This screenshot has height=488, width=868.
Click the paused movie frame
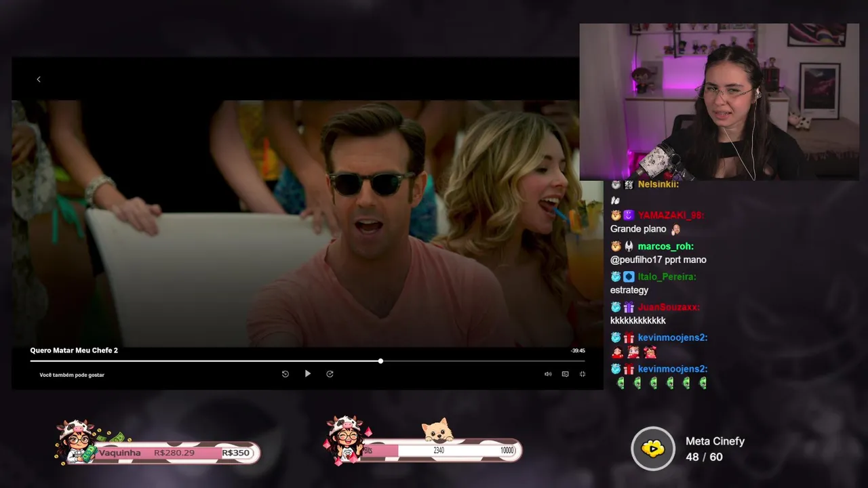pyautogui.click(x=307, y=224)
